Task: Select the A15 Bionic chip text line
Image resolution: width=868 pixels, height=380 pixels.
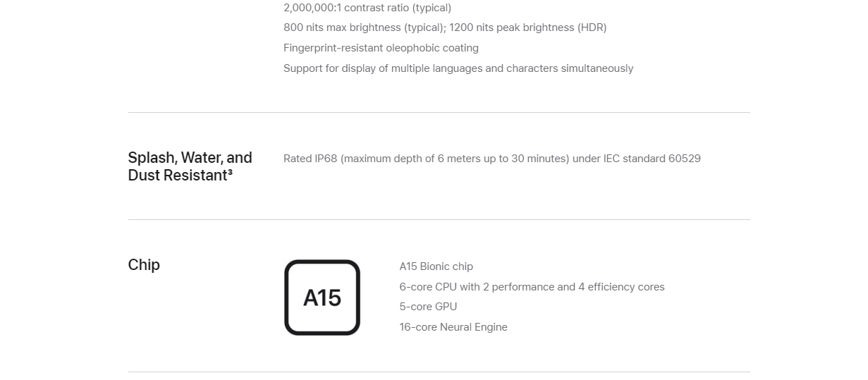Action: click(436, 266)
